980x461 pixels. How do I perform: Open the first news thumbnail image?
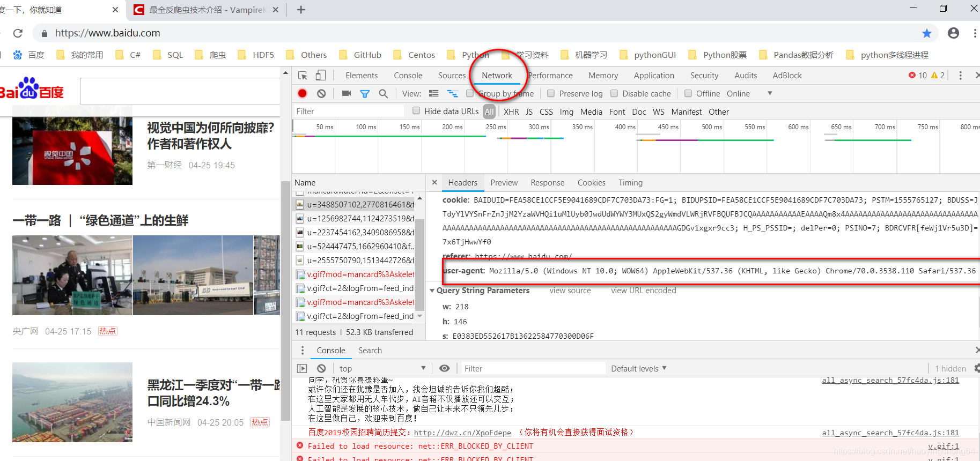pyautogui.click(x=72, y=145)
